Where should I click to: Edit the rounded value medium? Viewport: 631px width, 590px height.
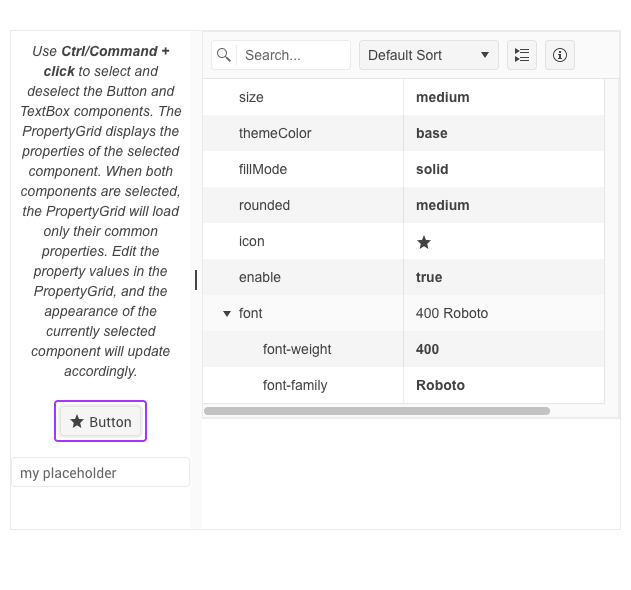pos(442,206)
